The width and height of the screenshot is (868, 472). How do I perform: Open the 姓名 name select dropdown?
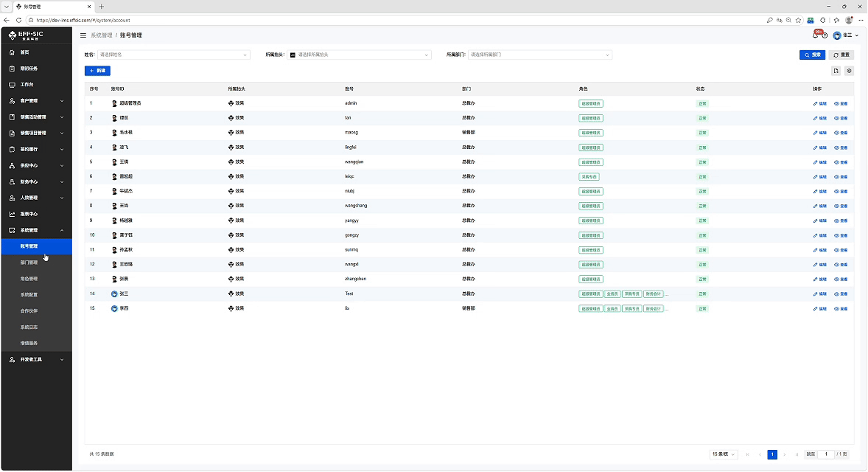(174, 55)
